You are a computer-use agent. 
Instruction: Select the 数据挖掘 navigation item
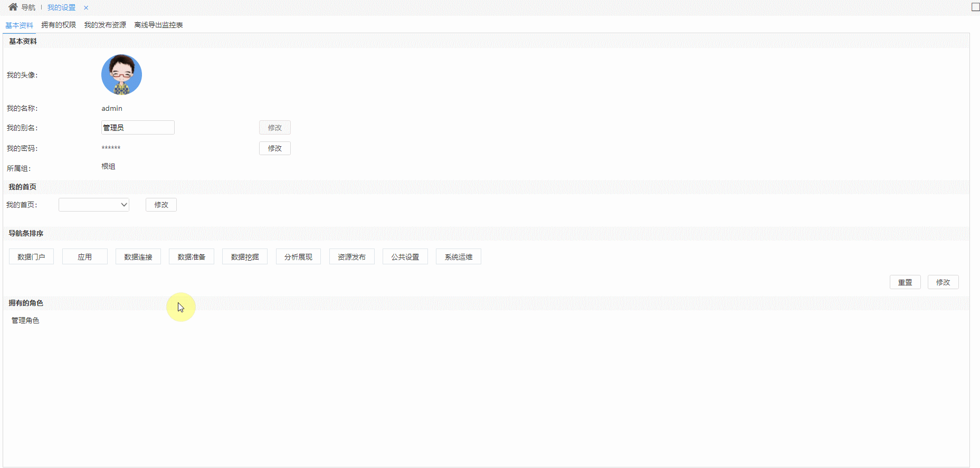pos(245,257)
